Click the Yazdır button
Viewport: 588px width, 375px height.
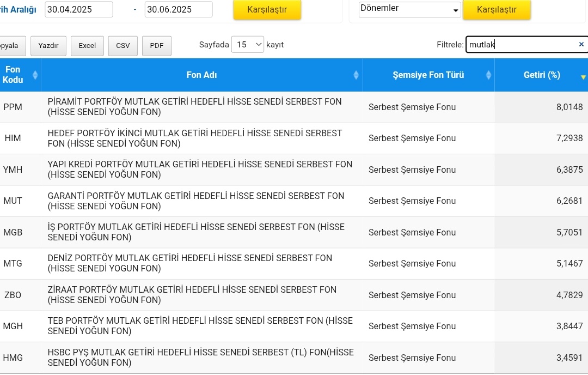pos(48,46)
